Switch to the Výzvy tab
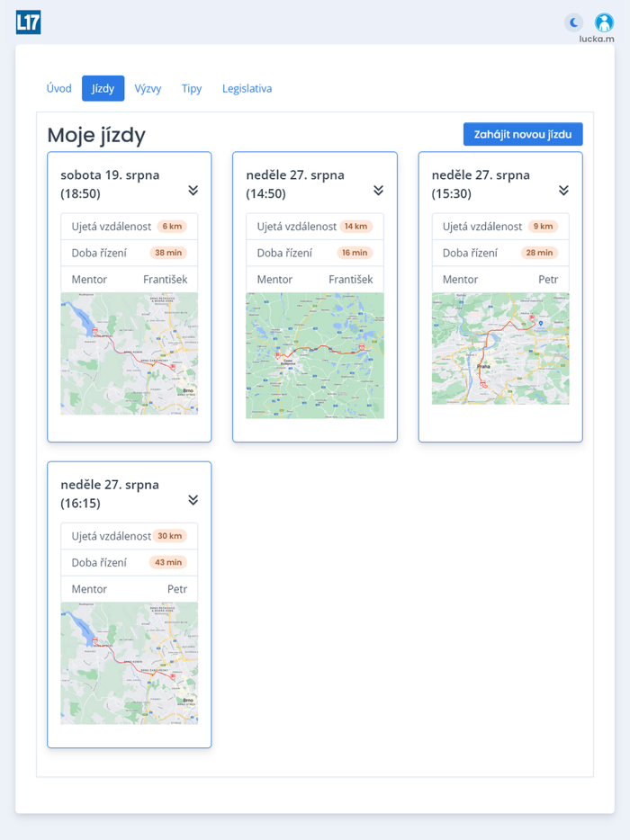The width and height of the screenshot is (630, 840). [148, 88]
